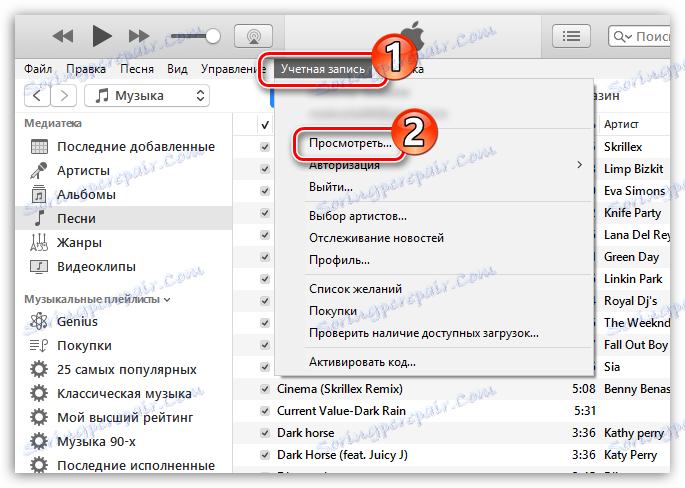Adjust the volume slider knob
This screenshot has height=488, width=685.
click(x=213, y=36)
